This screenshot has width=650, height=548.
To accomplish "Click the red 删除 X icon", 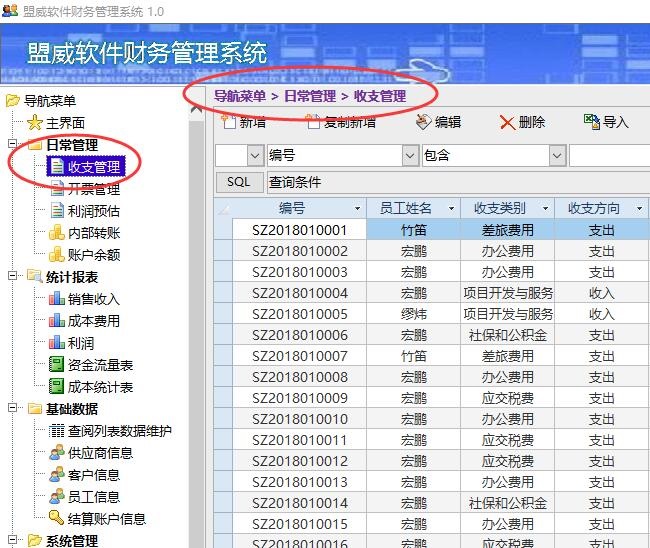I will 507,123.
